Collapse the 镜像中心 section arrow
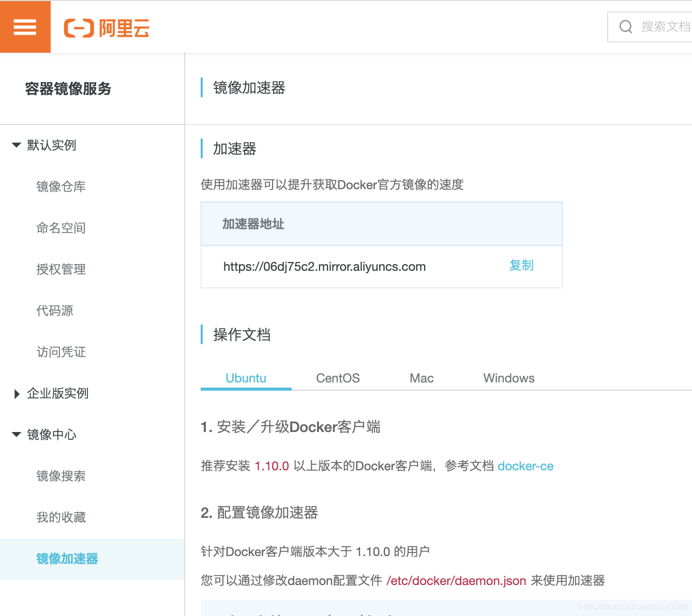Image resolution: width=692 pixels, height=616 pixels. click(17, 435)
